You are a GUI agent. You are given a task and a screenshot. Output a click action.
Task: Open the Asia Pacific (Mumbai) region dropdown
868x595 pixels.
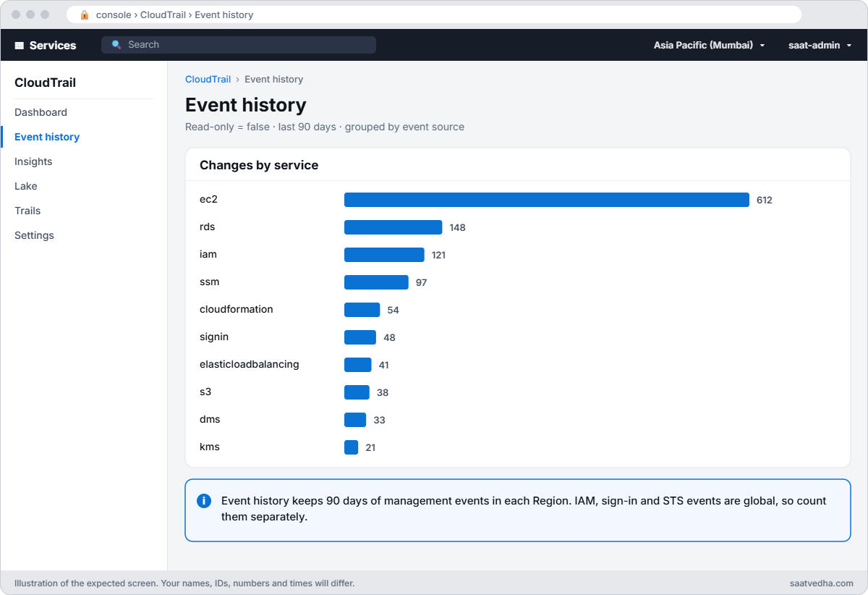[709, 45]
